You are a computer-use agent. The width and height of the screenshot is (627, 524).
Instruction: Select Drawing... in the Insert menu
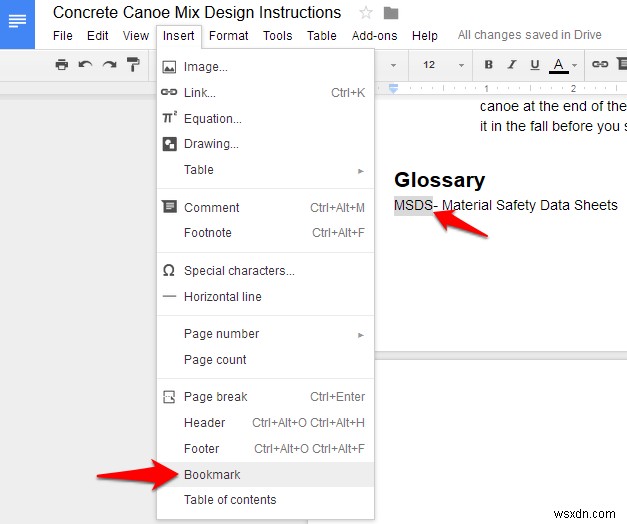point(266,144)
